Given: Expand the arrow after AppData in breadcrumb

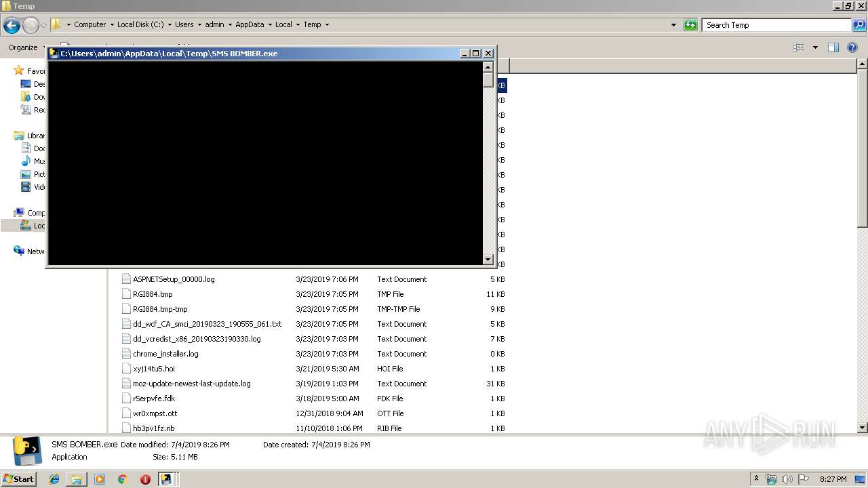Looking at the screenshot, I should [270, 24].
